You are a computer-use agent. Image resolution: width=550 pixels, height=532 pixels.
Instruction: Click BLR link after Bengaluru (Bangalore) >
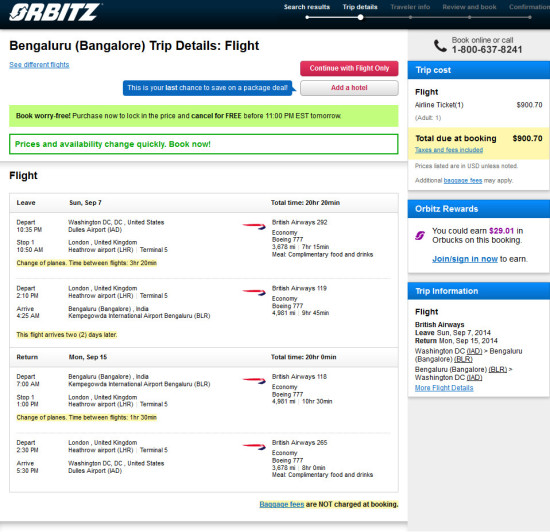[x=498, y=369]
